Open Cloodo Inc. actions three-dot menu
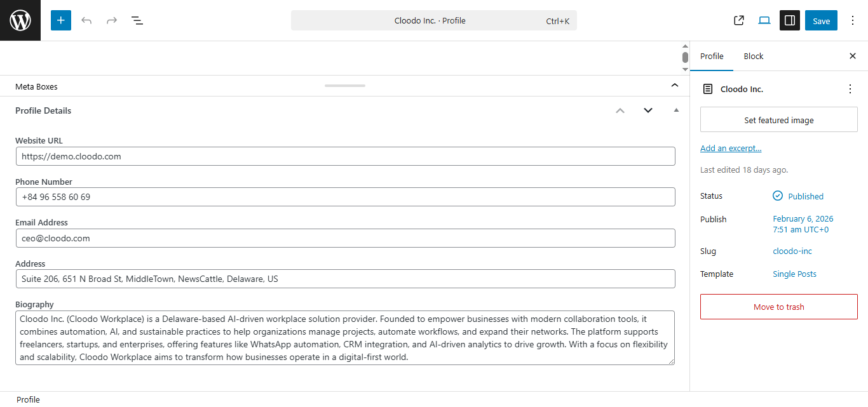868x407 pixels. point(850,89)
